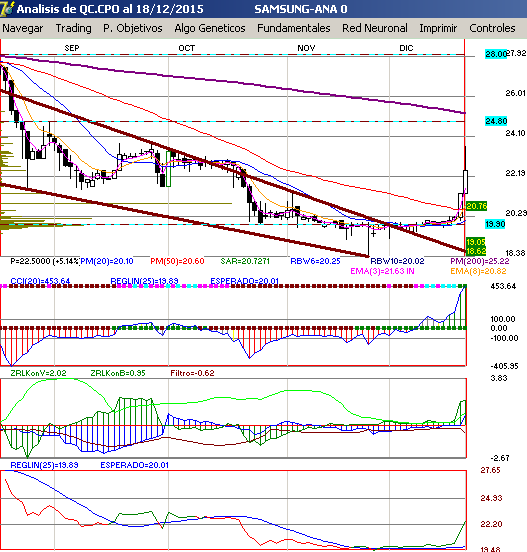Click the 18.62 green price label
The image size is (527, 552).
476,251
